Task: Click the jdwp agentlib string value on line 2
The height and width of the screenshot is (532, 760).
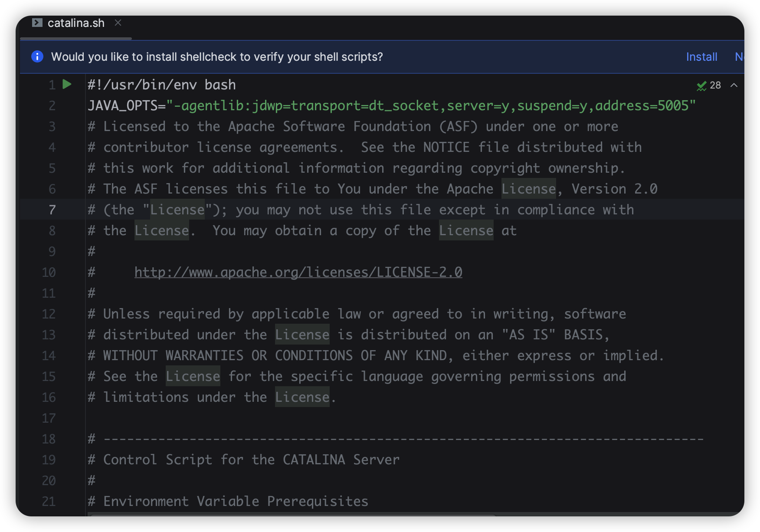Action: tap(430, 105)
